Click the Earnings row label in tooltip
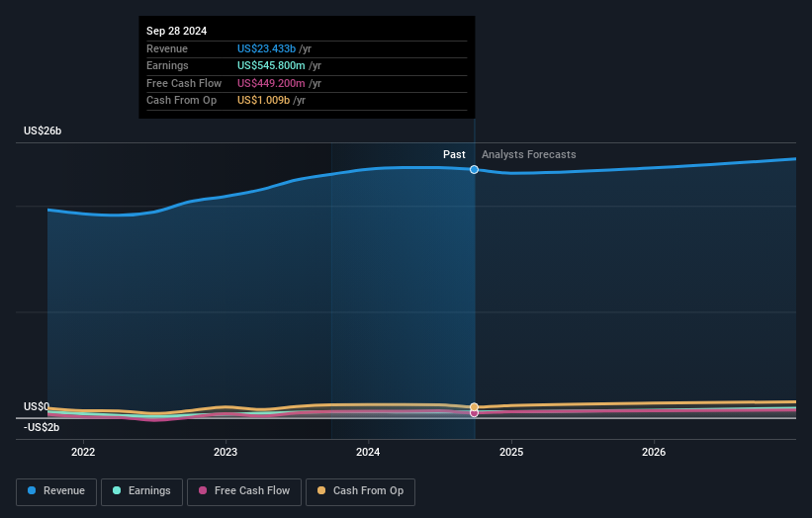 (167, 65)
